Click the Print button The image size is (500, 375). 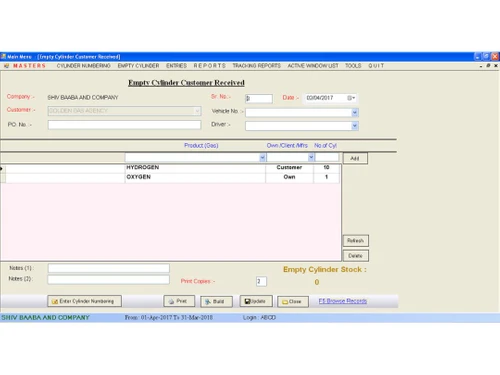[x=179, y=301]
